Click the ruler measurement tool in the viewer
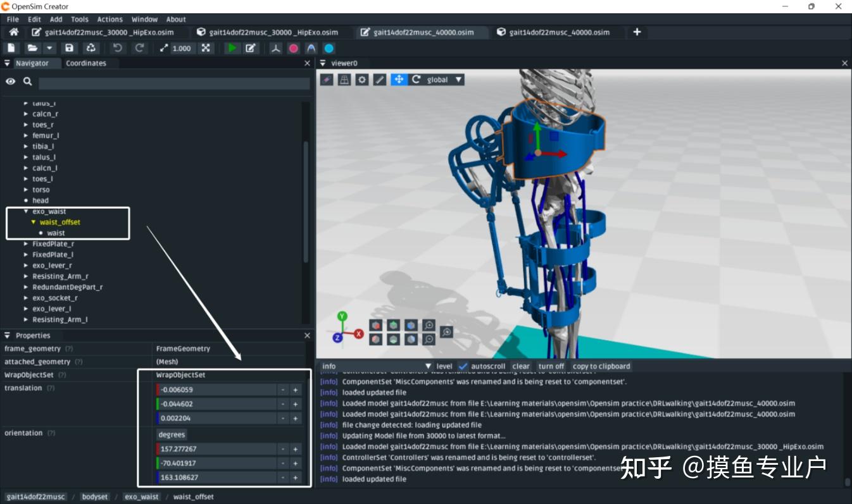The image size is (852, 504). (380, 80)
